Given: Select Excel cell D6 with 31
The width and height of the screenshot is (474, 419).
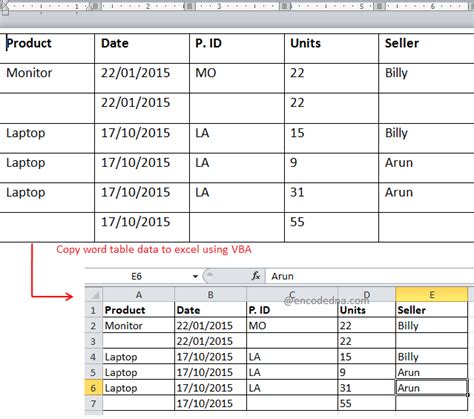Looking at the screenshot, I should click(x=367, y=388).
